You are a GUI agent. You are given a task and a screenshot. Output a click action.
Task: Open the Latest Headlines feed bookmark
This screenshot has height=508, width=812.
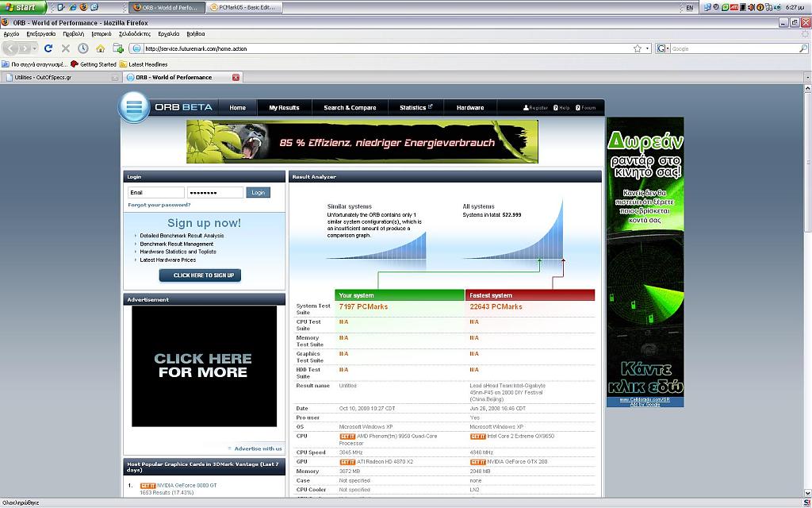(144, 64)
